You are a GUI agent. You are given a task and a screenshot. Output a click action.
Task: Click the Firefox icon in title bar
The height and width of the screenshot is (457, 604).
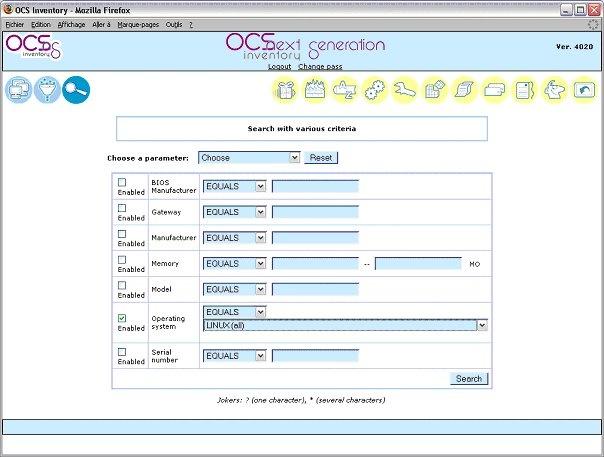tap(7, 9)
